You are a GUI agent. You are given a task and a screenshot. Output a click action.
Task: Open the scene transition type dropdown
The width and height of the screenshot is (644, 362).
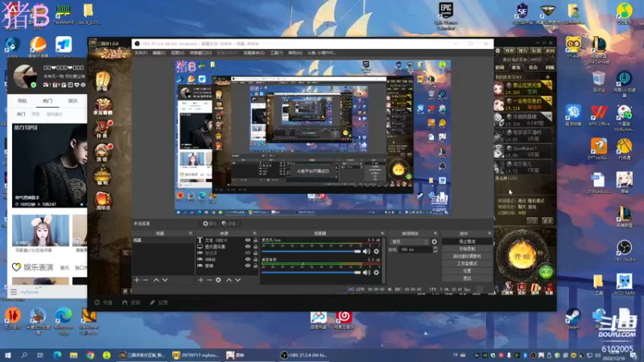point(410,242)
